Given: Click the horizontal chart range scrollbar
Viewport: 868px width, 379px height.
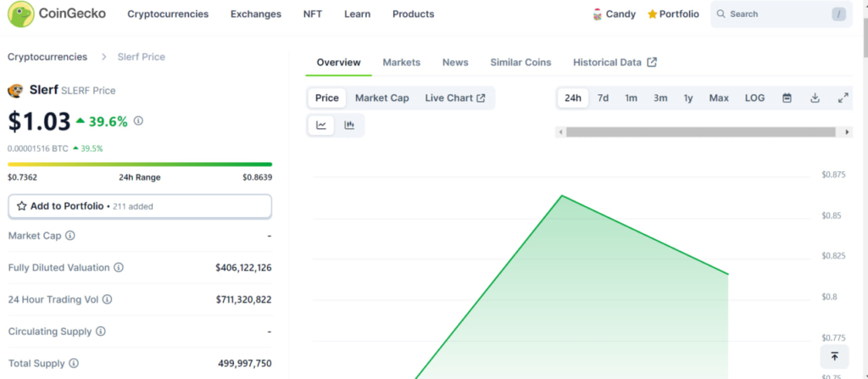Looking at the screenshot, I should [700, 132].
